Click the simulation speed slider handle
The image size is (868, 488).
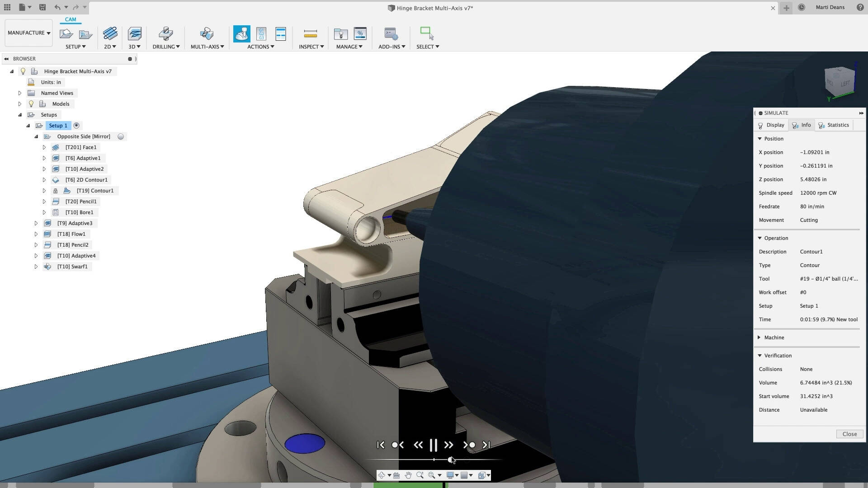click(450, 460)
